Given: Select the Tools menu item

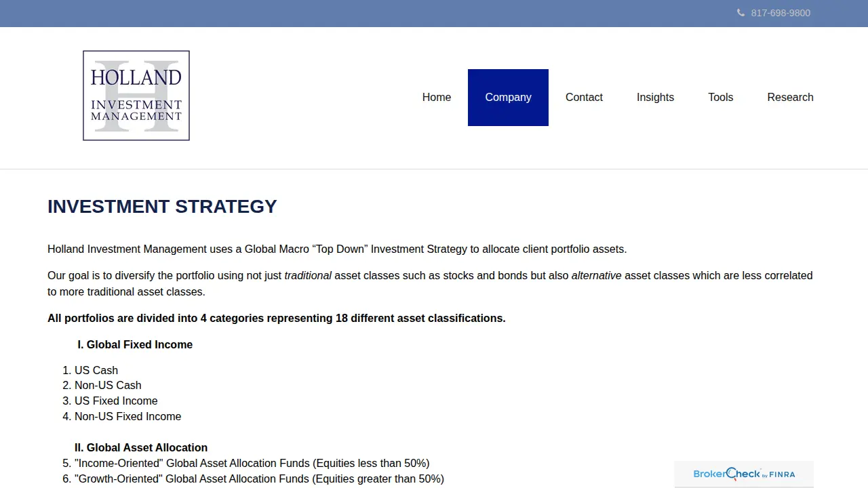Looking at the screenshot, I should click(721, 98).
